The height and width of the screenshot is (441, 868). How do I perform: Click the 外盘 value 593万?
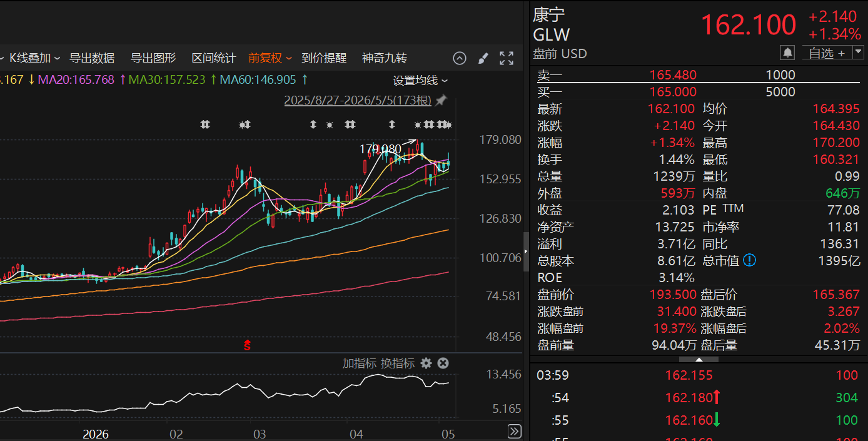678,193
